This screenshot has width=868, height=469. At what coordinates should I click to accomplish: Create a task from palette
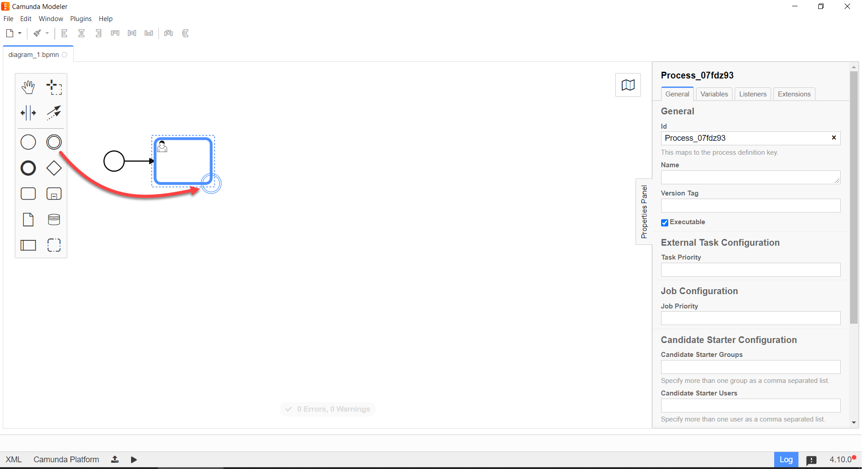(28, 194)
